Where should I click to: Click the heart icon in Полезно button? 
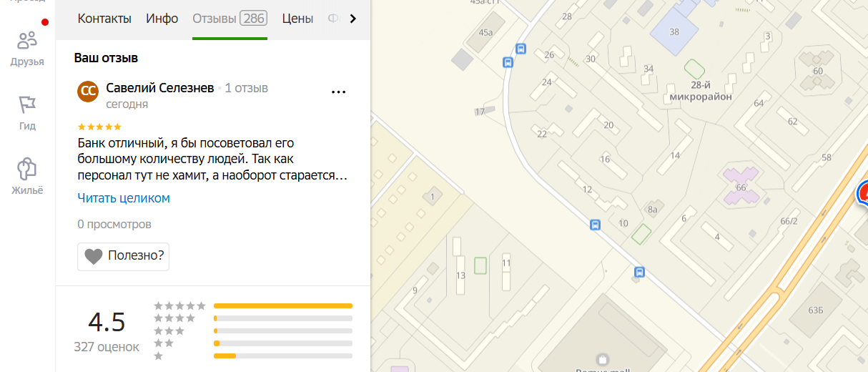point(94,256)
